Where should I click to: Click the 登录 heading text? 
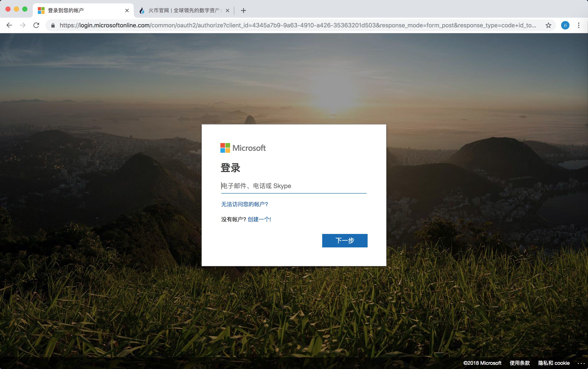tap(230, 168)
